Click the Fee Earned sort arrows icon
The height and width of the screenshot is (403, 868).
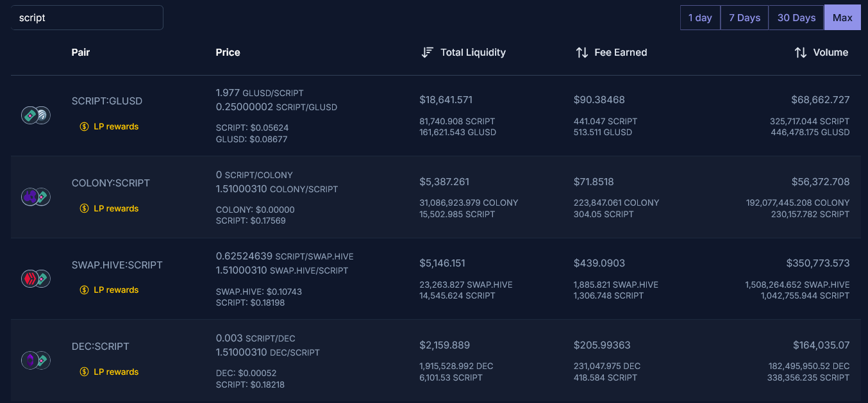tap(581, 53)
